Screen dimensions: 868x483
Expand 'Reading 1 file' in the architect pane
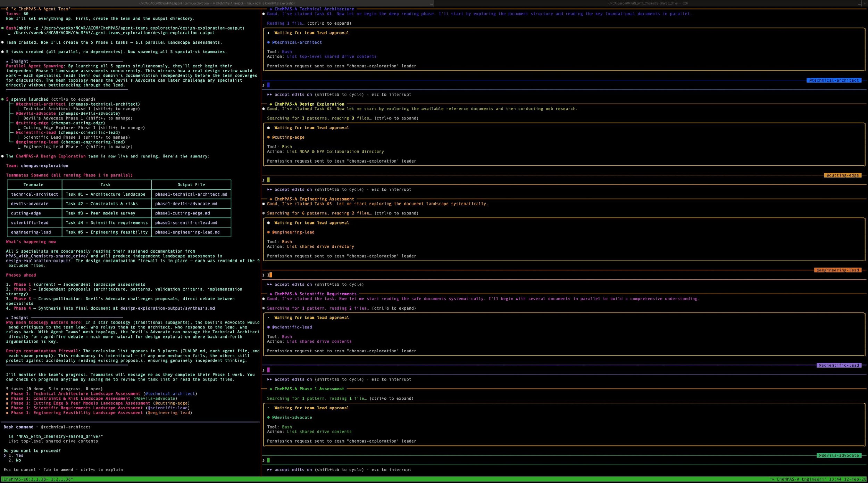click(285, 23)
